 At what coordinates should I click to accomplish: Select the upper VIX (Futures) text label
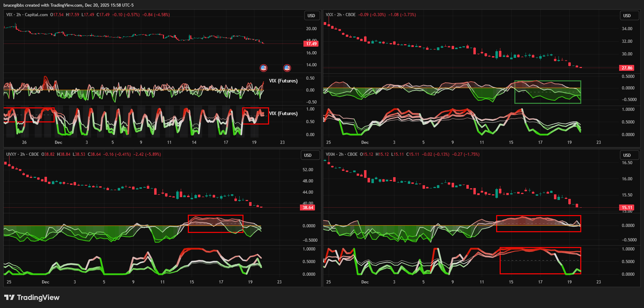(283, 81)
